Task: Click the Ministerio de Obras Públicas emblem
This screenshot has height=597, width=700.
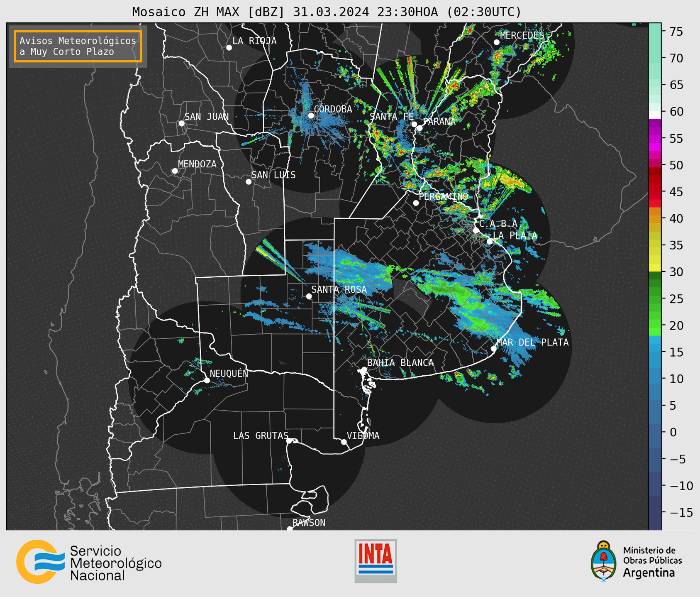Action: [604, 561]
